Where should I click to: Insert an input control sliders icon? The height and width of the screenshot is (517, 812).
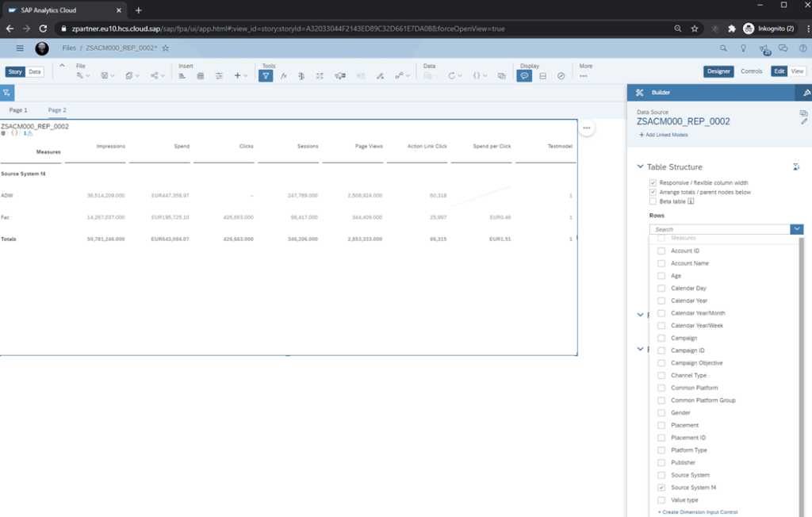click(x=219, y=75)
